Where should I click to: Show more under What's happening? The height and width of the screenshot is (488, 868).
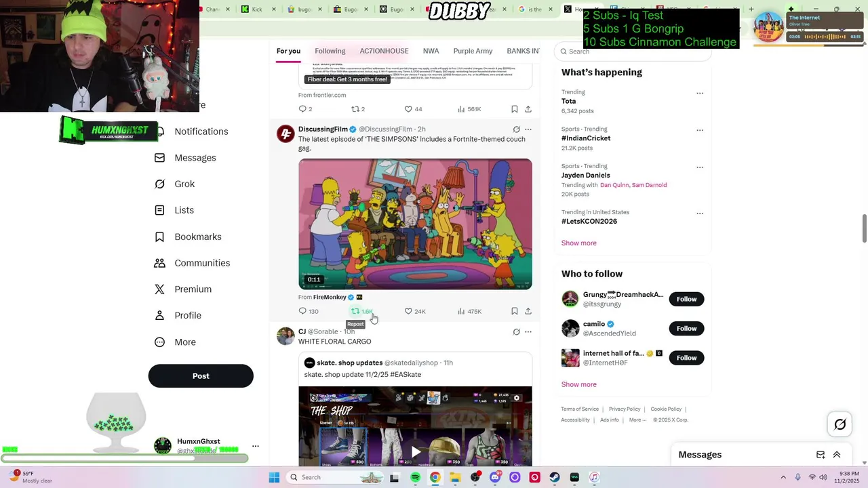pos(578,243)
